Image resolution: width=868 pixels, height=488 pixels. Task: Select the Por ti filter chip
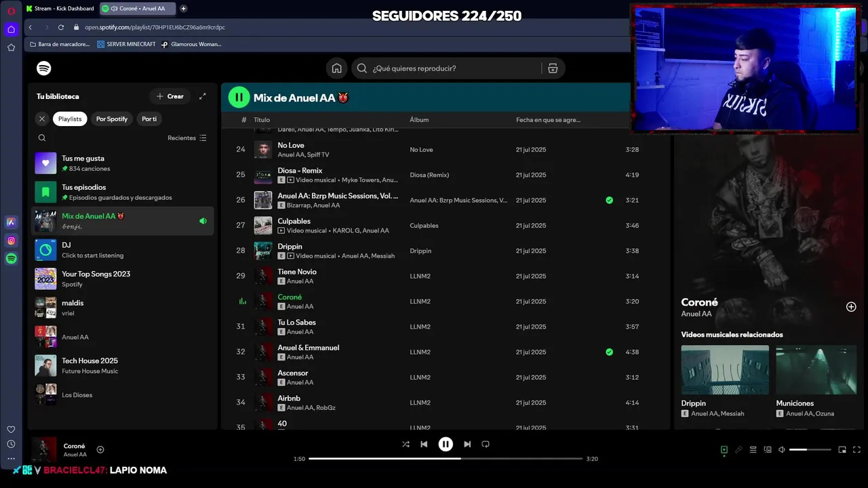tap(149, 119)
